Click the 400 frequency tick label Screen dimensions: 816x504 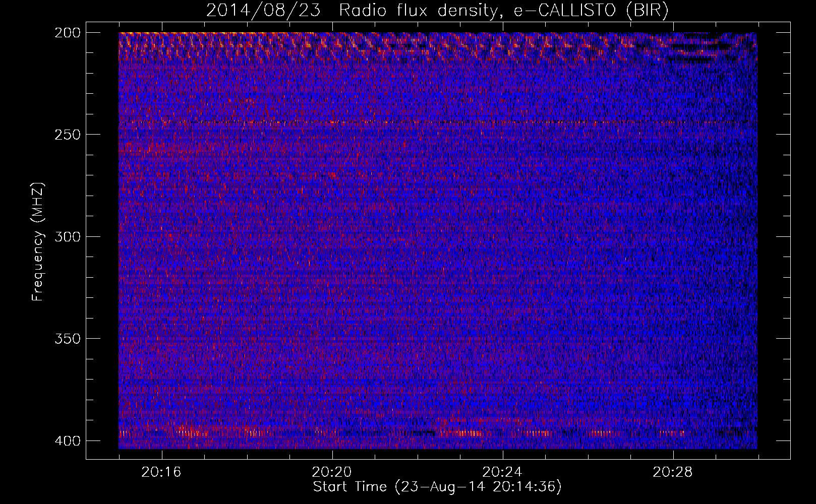(67, 440)
